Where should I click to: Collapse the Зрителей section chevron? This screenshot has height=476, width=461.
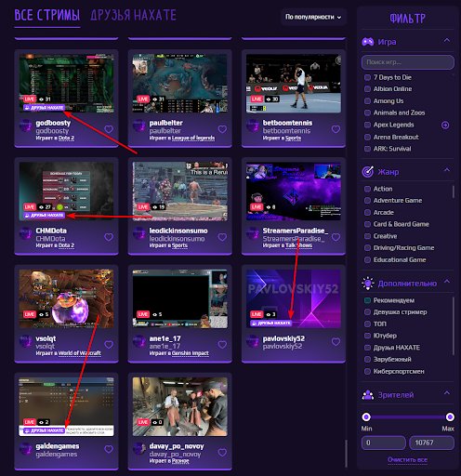(x=447, y=393)
